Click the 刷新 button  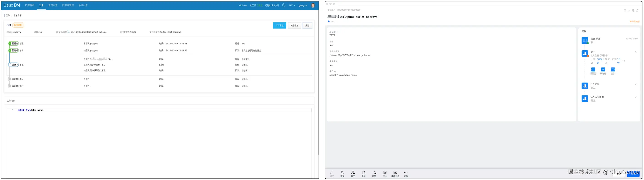307,25
